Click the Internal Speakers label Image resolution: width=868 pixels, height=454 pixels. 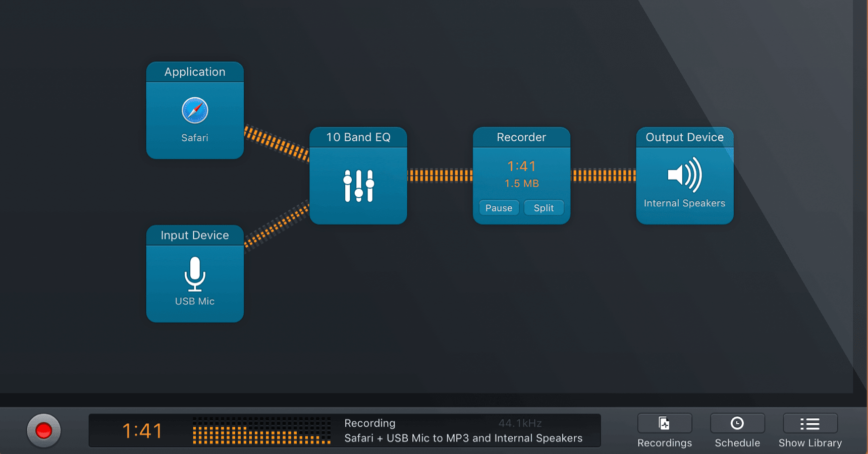tap(684, 203)
